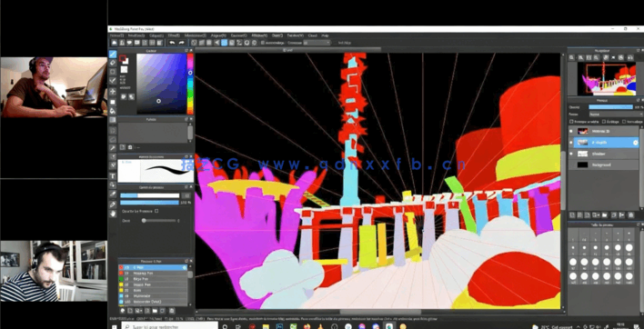
Task: Delete layer using the trash icon
Action: click(x=630, y=215)
